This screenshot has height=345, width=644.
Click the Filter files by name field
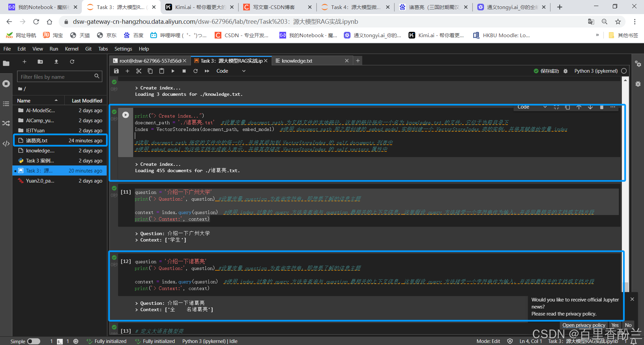pyautogui.click(x=59, y=77)
